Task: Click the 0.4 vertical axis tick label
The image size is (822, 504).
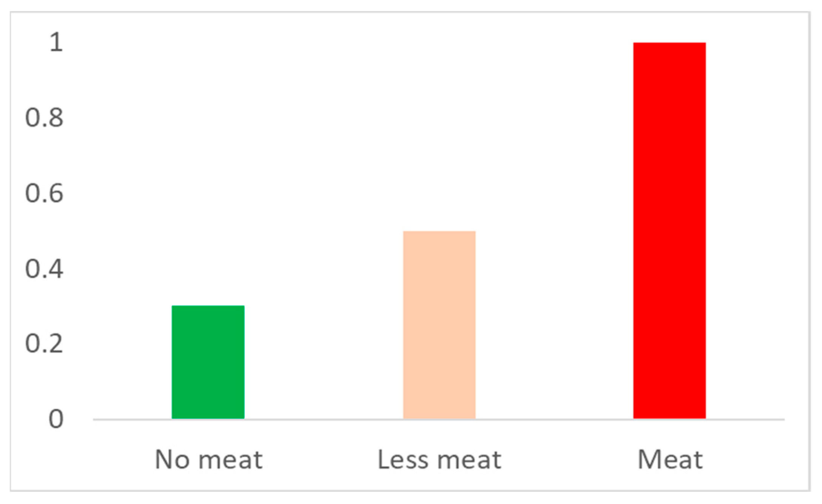Action: (x=44, y=269)
